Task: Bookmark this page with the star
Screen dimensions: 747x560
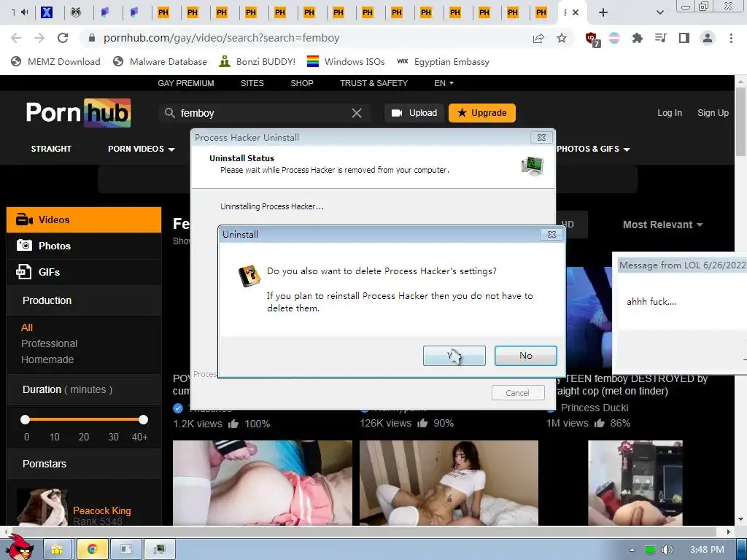Action: tap(562, 38)
